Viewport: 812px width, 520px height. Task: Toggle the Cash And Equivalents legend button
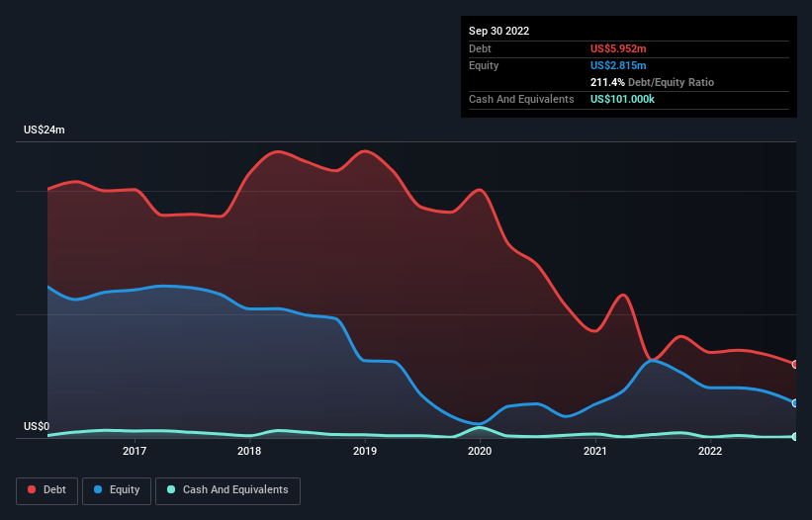[227, 490]
